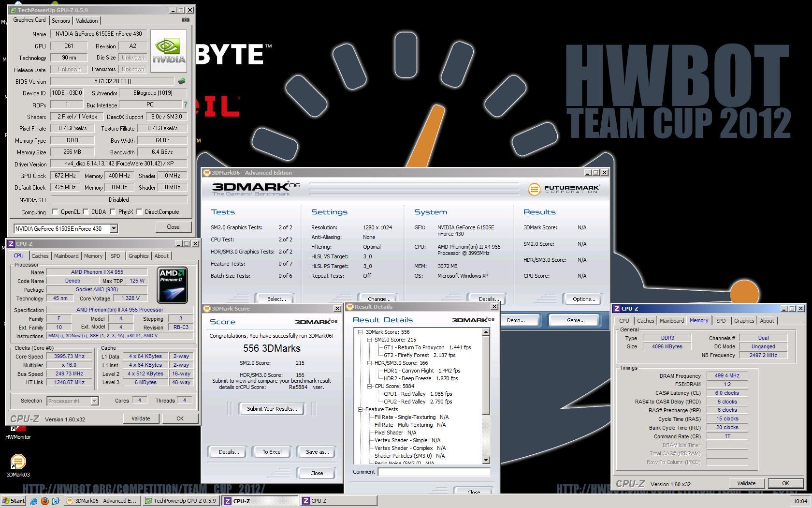
Task: Click the AMD Phenom II logo in CPU-Z
Action: click(173, 285)
